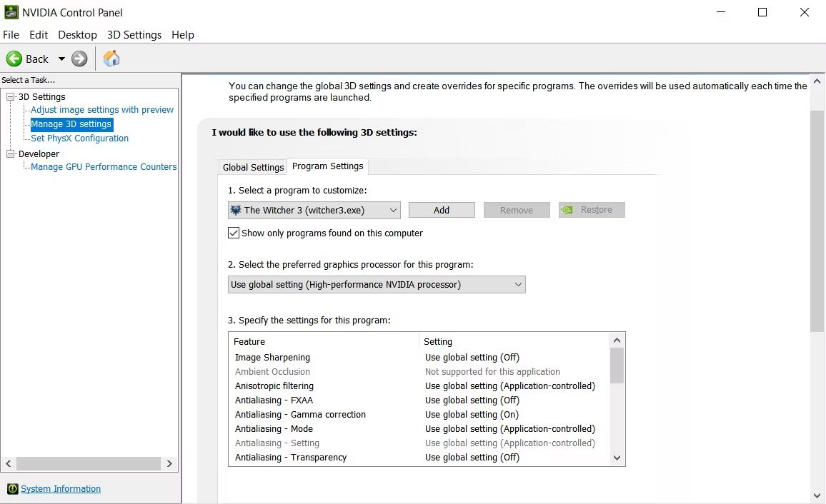The width and height of the screenshot is (826, 504).
Task: Select Manage 3D settings in task tree
Action: 71,124
